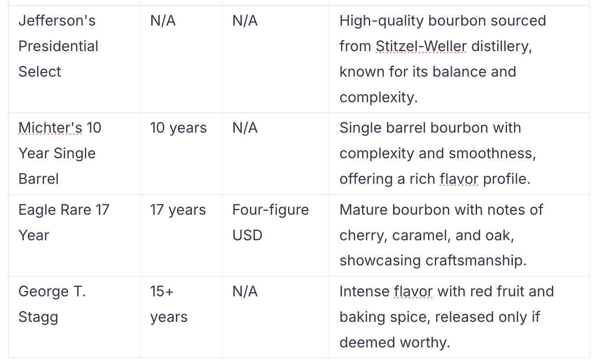The width and height of the screenshot is (595, 364).
Task: Click the Eagle Rare 17 Year cell
Action: coord(64,222)
